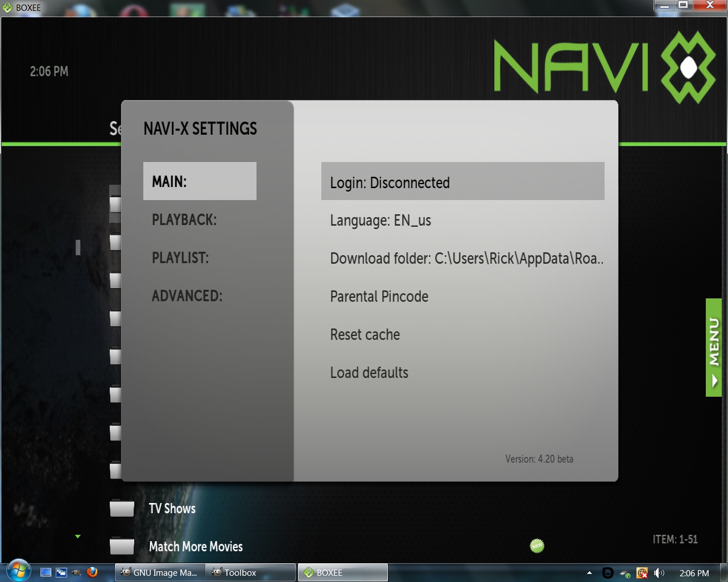Click the ITEM: 1-51 counter text
Image resolution: width=728 pixels, height=582 pixels.
(x=675, y=539)
